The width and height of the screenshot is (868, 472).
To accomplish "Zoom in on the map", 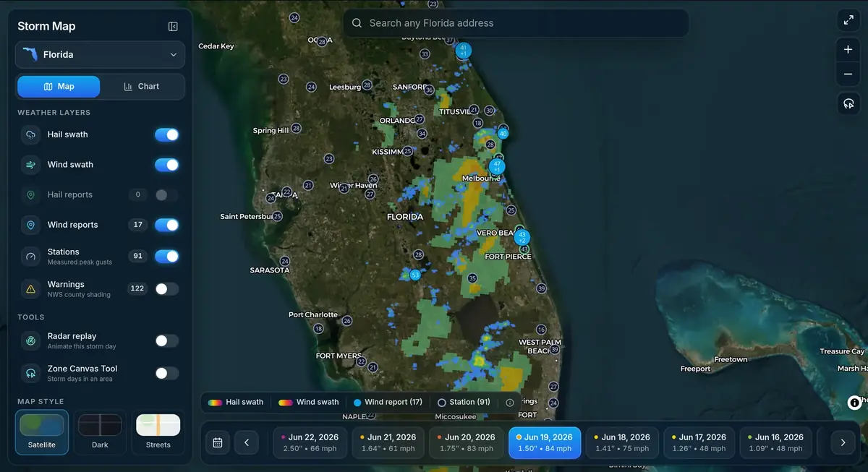I will click(848, 50).
